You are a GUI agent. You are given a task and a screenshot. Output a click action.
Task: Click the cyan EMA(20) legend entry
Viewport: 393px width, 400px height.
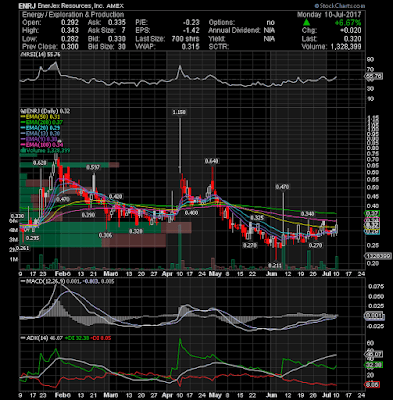[x=40, y=128]
